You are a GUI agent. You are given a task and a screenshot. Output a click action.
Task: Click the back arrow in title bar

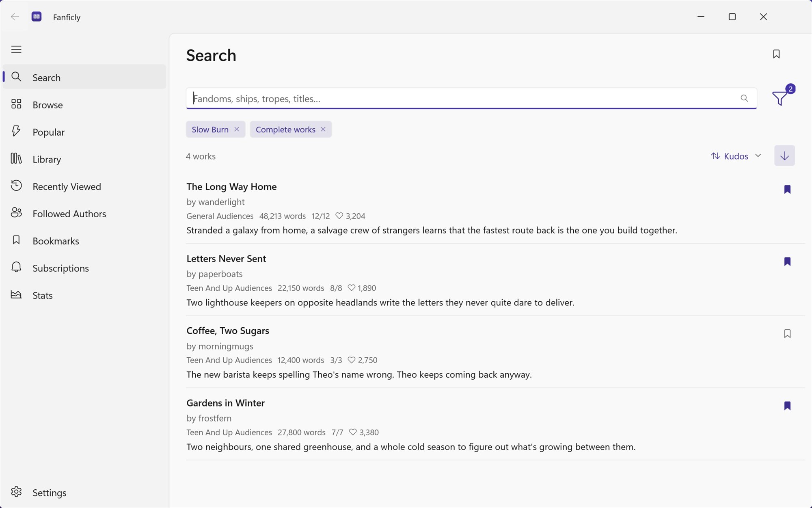click(x=15, y=17)
